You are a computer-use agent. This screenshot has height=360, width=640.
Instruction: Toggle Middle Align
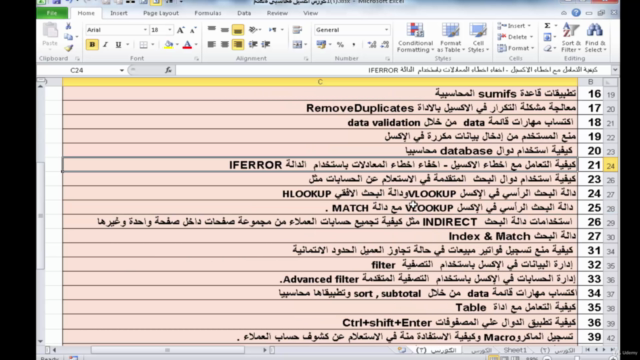225,29
